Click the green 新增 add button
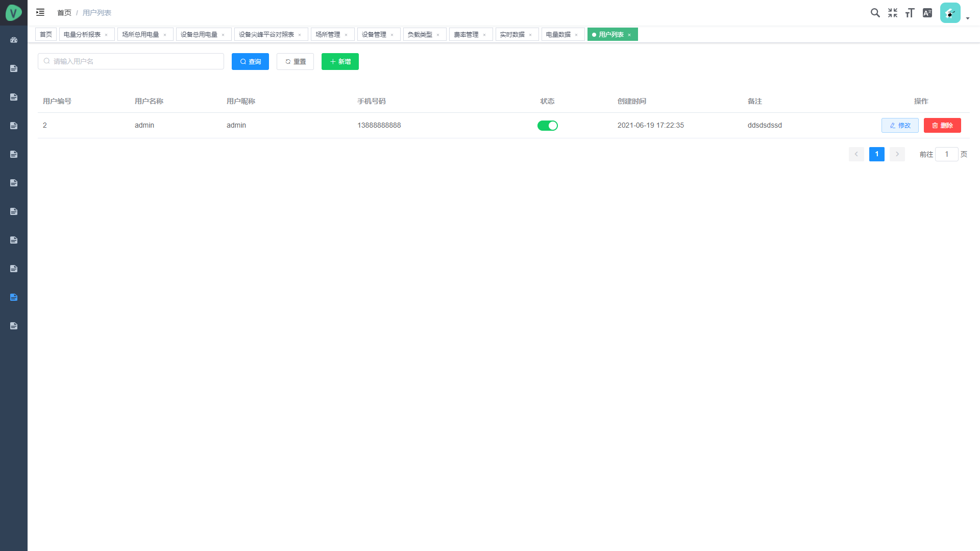980x551 pixels. pos(340,62)
